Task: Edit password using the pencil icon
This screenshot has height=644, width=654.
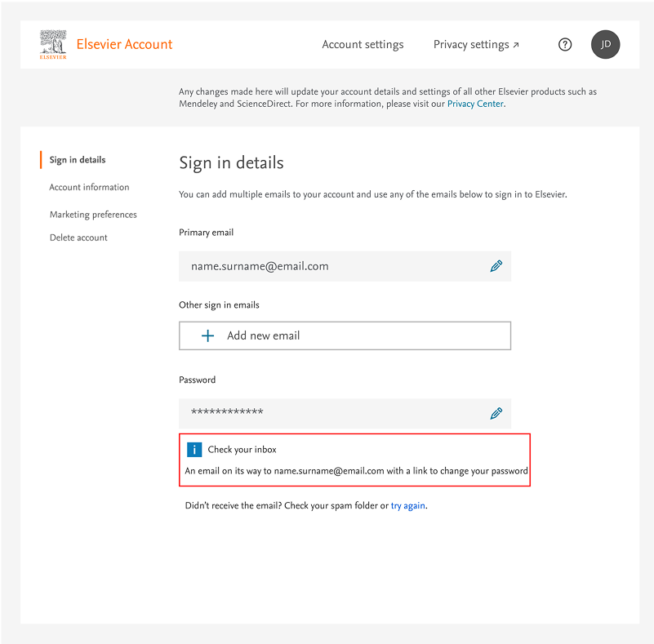Action: [x=496, y=413]
